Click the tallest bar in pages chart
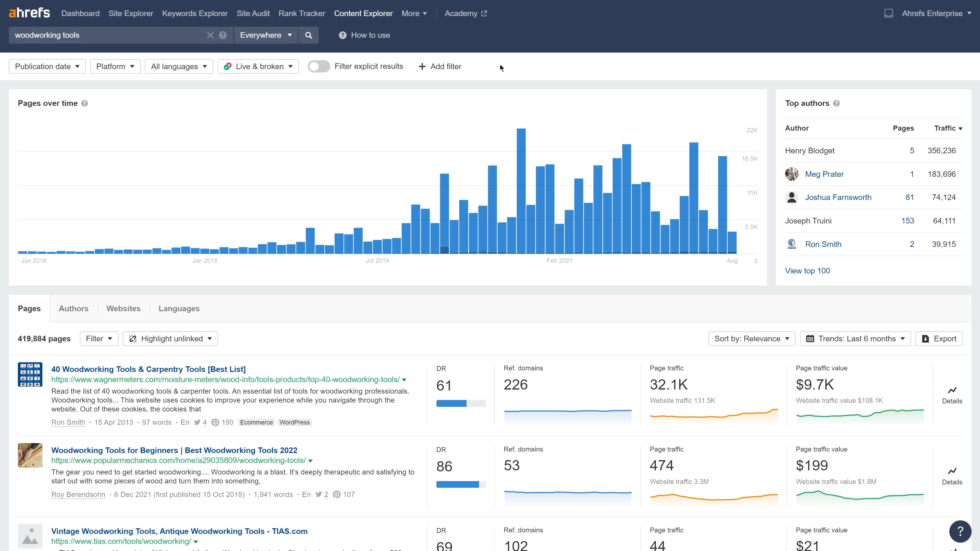The height and width of the screenshot is (551, 980). [521, 190]
